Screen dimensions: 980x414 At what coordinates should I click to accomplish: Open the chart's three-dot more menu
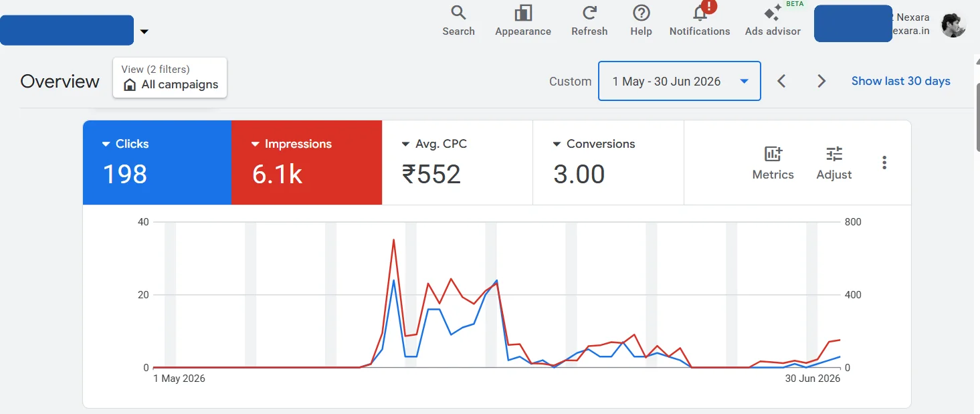pos(884,163)
